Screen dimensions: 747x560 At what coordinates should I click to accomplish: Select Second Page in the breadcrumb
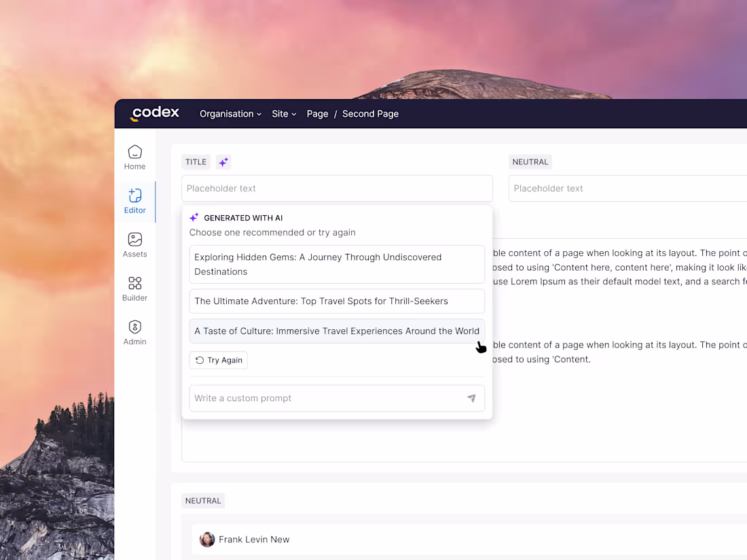tap(370, 114)
